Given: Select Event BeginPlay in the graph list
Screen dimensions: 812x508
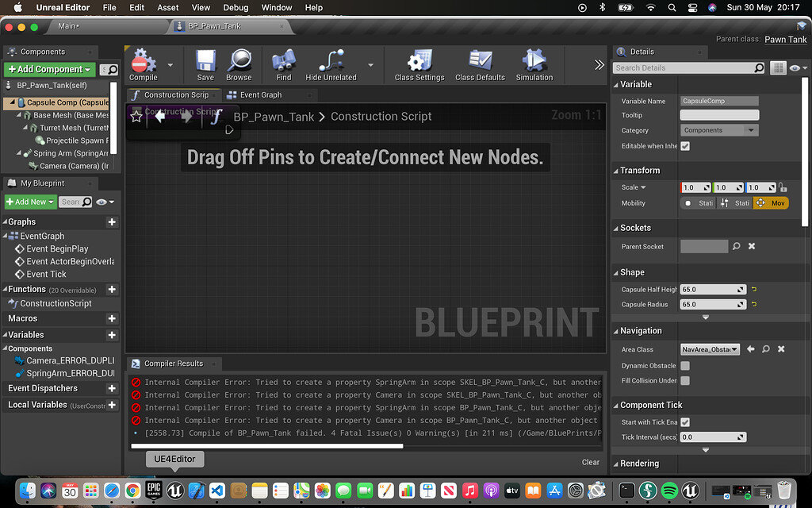Looking at the screenshot, I should [57, 249].
